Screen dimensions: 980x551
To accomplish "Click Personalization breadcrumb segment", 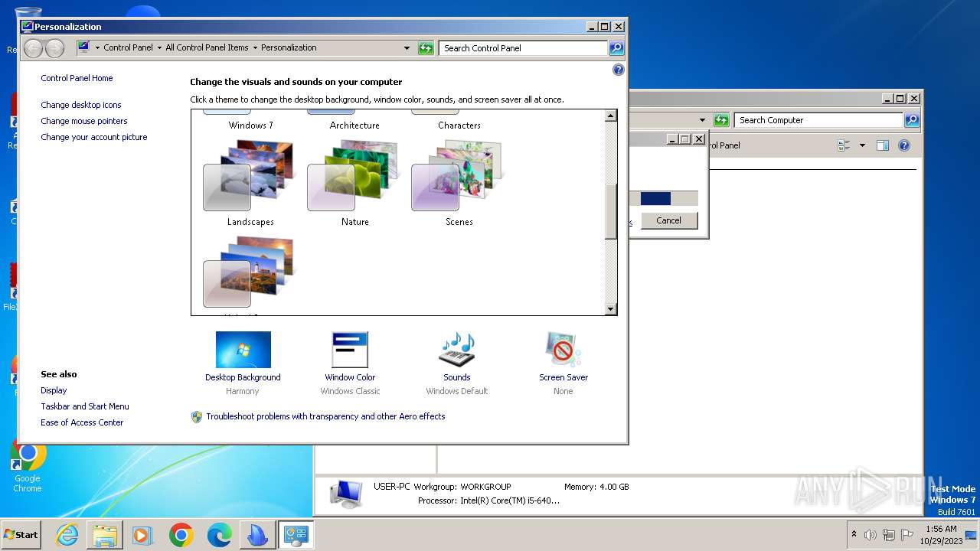I will pos(289,47).
